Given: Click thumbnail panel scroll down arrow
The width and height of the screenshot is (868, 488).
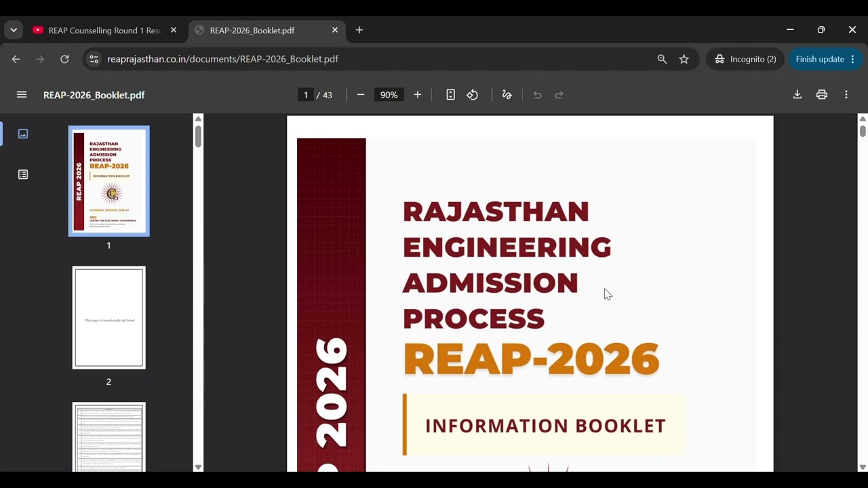Looking at the screenshot, I should point(198,467).
